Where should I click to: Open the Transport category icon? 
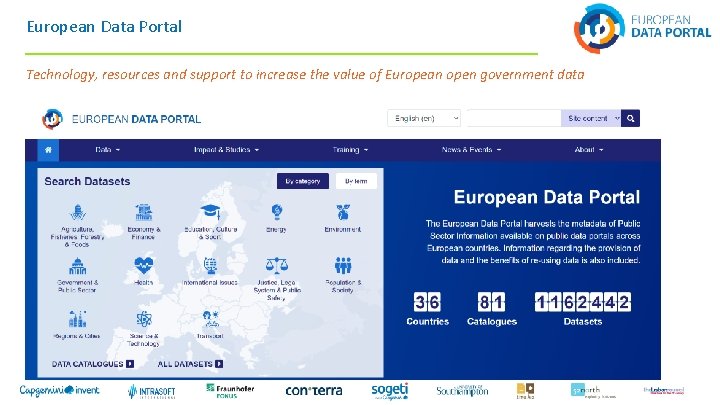[x=211, y=319]
